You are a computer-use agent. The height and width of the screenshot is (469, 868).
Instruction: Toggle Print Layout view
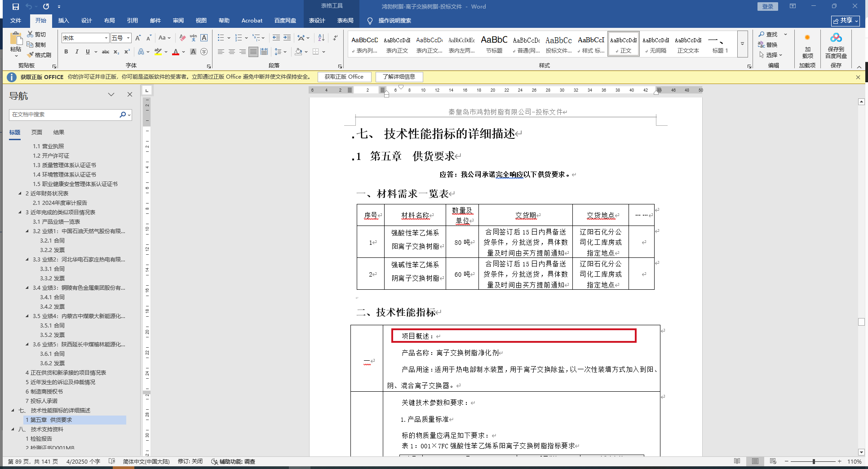point(755,461)
